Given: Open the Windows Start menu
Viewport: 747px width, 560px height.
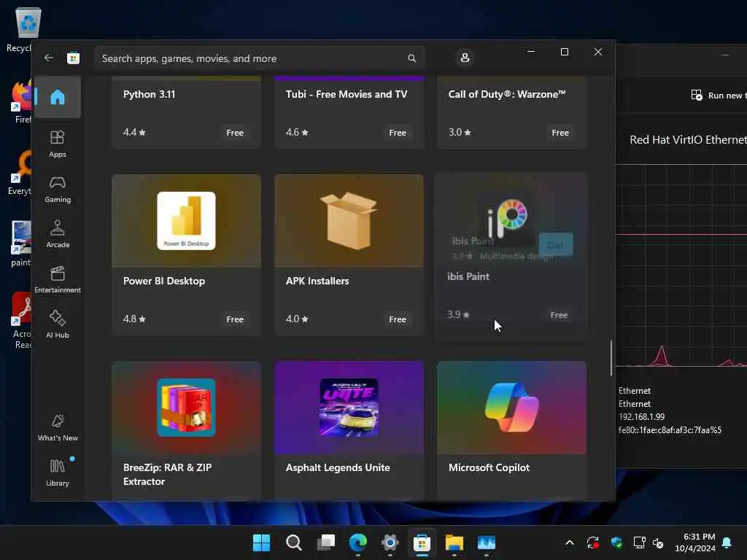Looking at the screenshot, I should (x=261, y=542).
